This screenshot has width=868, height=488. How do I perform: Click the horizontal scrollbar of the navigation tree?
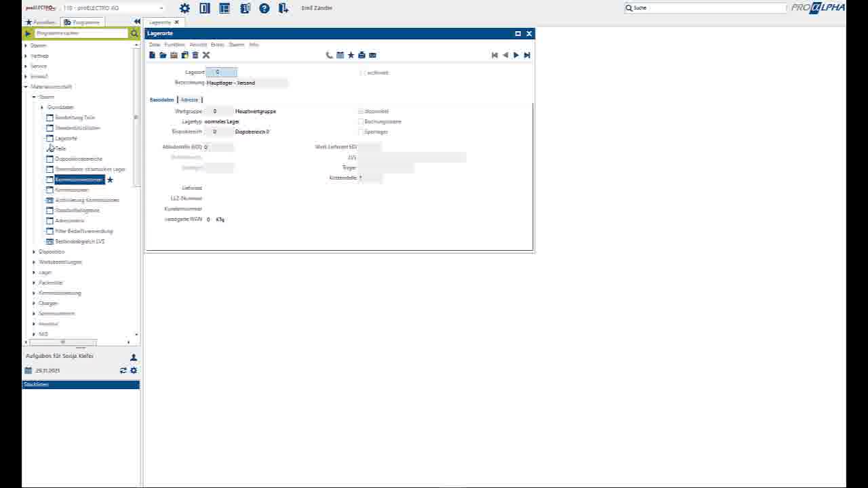point(63,342)
